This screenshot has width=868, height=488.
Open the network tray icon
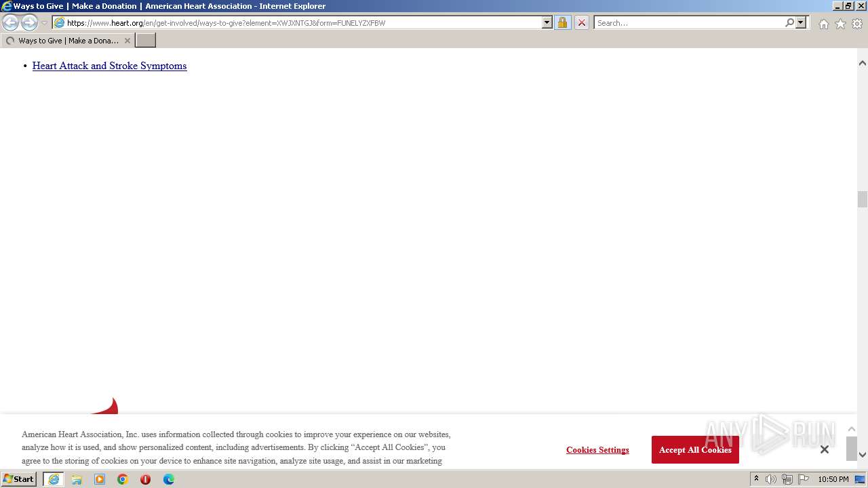(787, 479)
